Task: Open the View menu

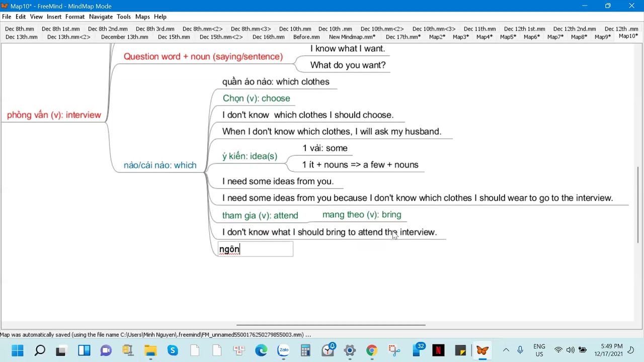Action: [x=36, y=17]
